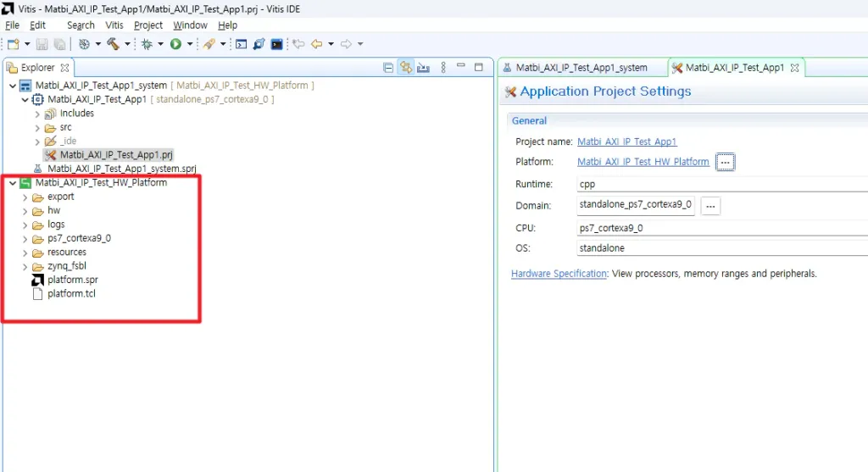Image resolution: width=868 pixels, height=472 pixels.
Task: Open the dark terminal shell toolbar icon
Action: tap(277, 44)
